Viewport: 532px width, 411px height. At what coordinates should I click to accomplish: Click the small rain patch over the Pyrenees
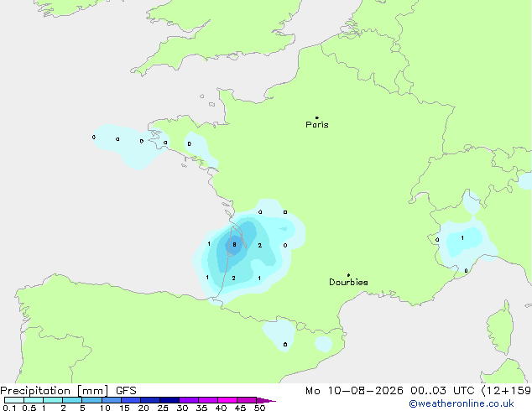tap(279, 335)
